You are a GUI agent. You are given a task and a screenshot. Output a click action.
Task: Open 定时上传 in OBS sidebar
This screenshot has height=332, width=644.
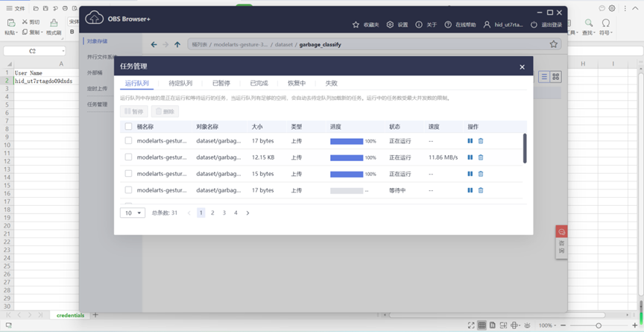point(97,88)
